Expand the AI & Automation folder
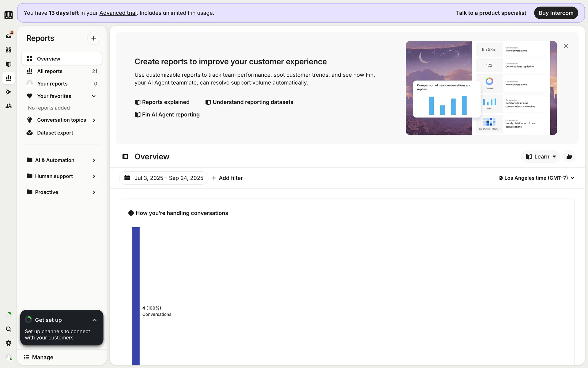 coord(94,160)
